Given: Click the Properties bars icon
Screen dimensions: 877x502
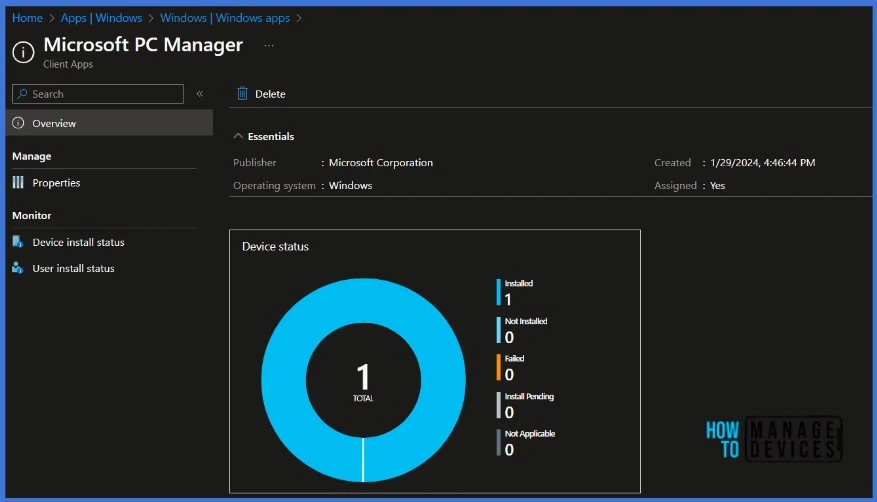Looking at the screenshot, I should [x=18, y=182].
